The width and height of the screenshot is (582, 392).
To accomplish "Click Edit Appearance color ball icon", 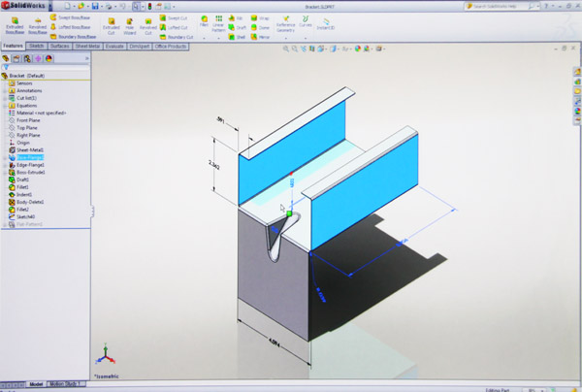I will (x=357, y=49).
